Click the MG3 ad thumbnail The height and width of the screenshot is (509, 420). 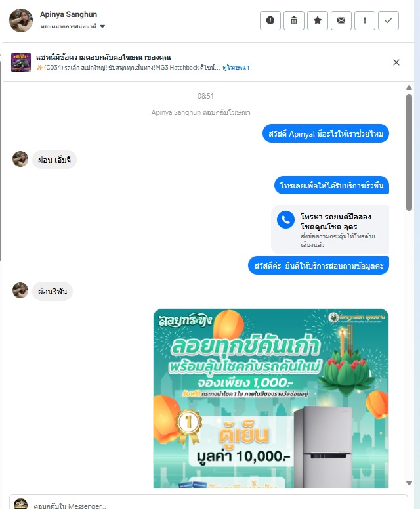[x=21, y=62]
